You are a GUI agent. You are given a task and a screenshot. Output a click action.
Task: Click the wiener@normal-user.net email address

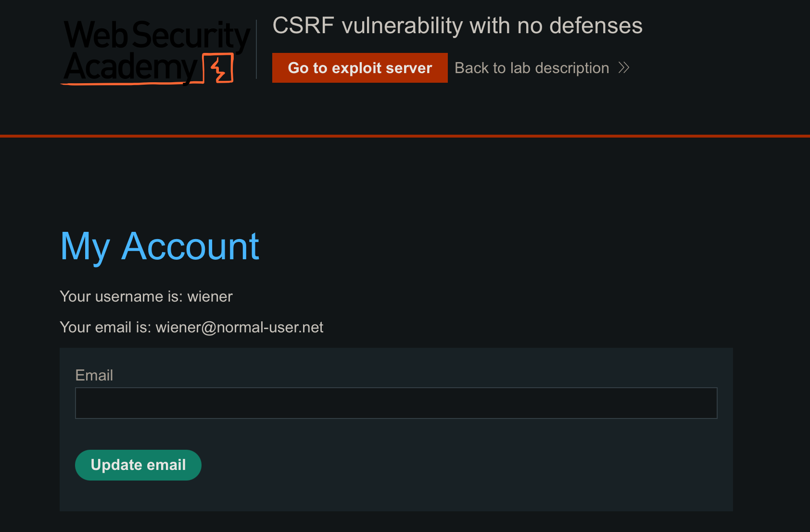(x=240, y=328)
